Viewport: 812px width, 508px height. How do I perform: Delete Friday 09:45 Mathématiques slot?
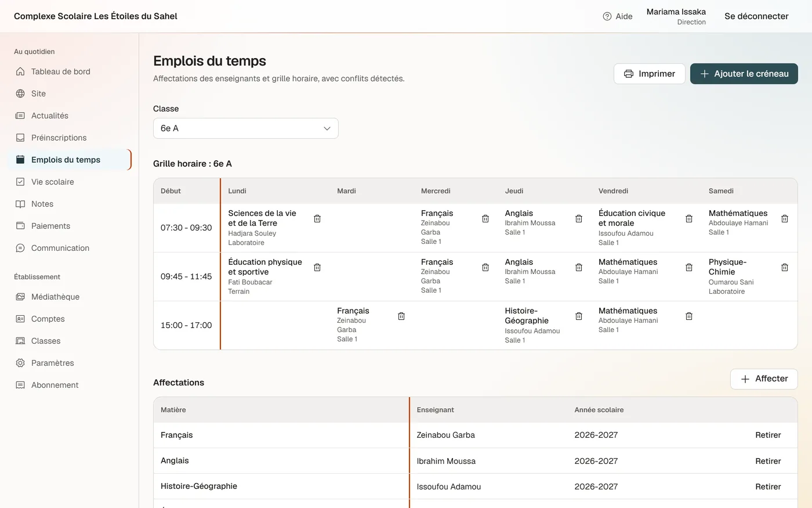pyautogui.click(x=689, y=268)
